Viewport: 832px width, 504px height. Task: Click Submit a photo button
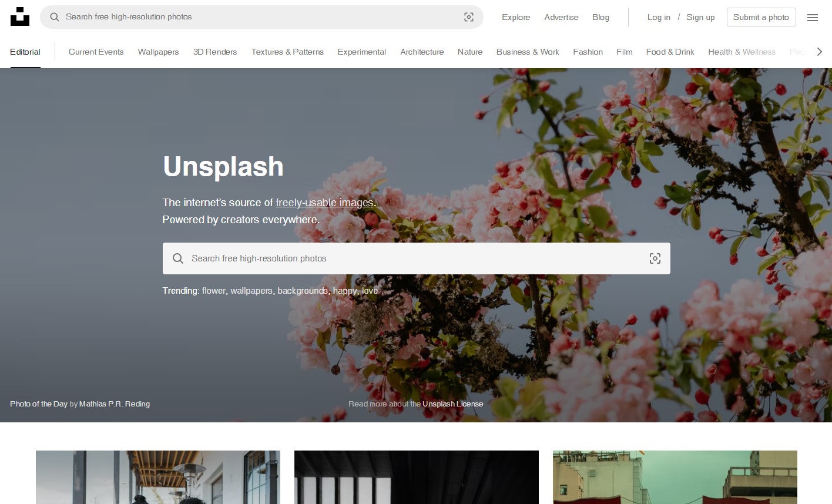pos(761,17)
